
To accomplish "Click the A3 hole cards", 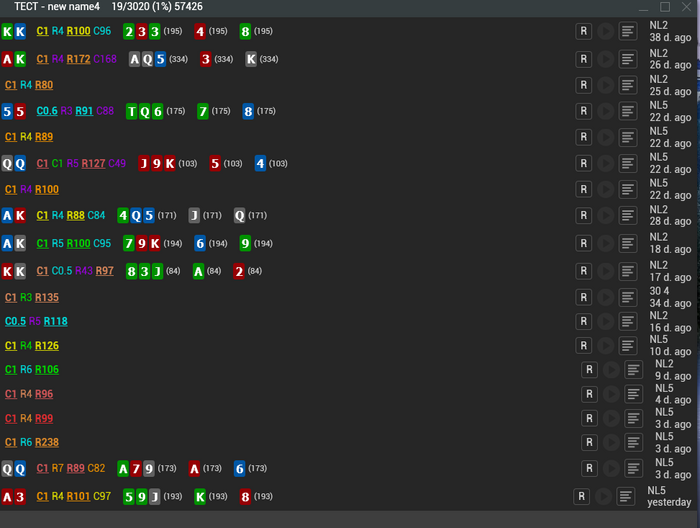I will (13, 496).
